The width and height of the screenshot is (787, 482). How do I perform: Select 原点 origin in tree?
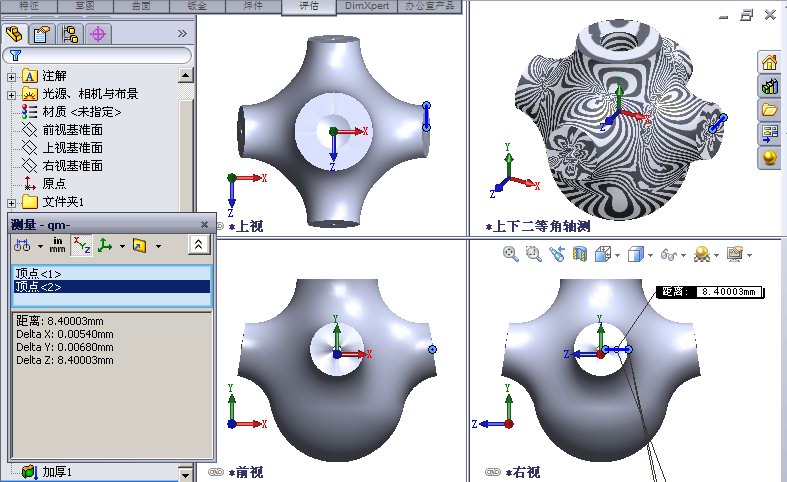(x=54, y=184)
